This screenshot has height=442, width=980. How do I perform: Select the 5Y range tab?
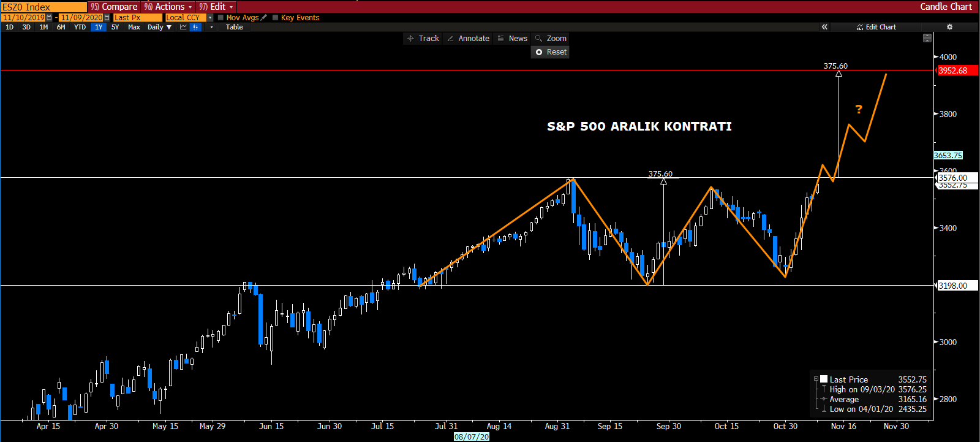115,27
